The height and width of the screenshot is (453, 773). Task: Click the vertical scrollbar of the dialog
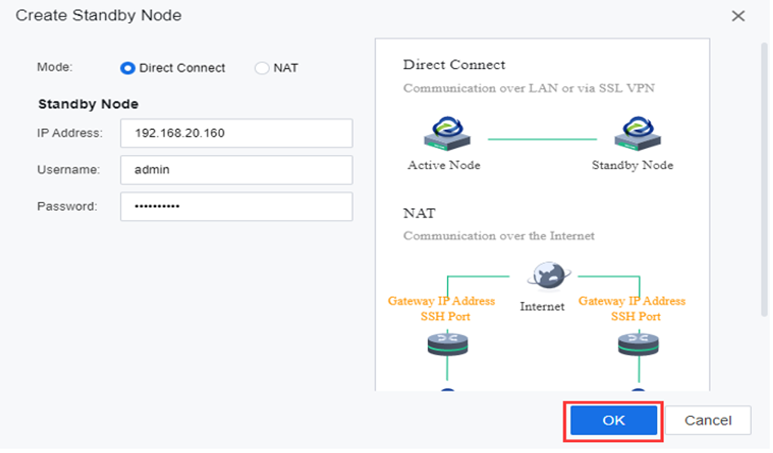coord(765,180)
